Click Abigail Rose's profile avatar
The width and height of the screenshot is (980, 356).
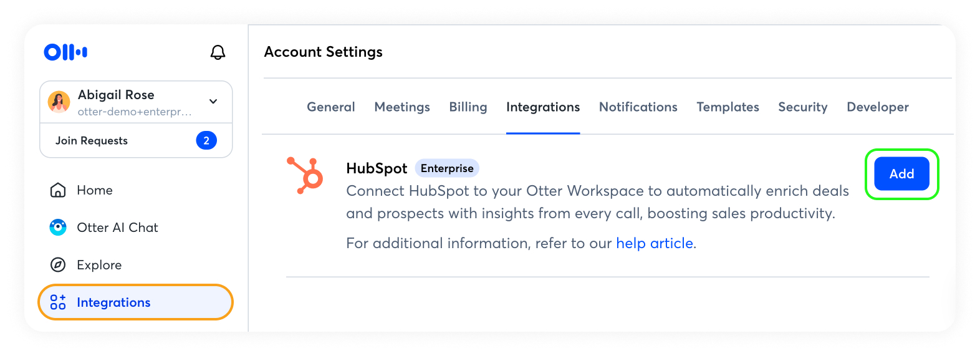tap(59, 102)
